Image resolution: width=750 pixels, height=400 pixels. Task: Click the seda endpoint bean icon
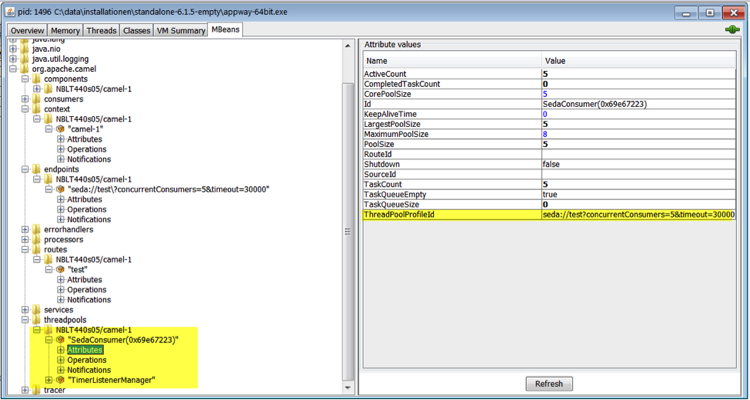(60, 189)
